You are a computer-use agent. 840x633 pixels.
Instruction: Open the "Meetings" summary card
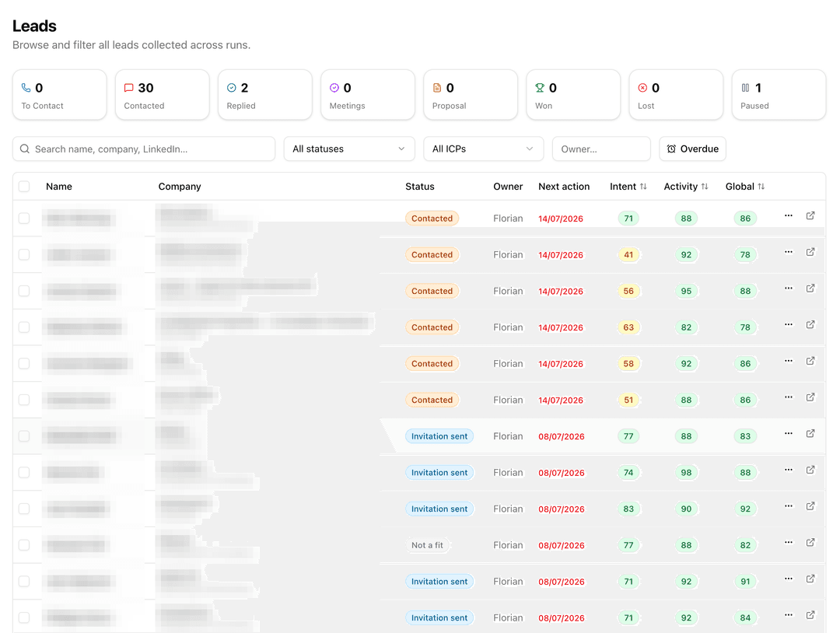[368, 95]
